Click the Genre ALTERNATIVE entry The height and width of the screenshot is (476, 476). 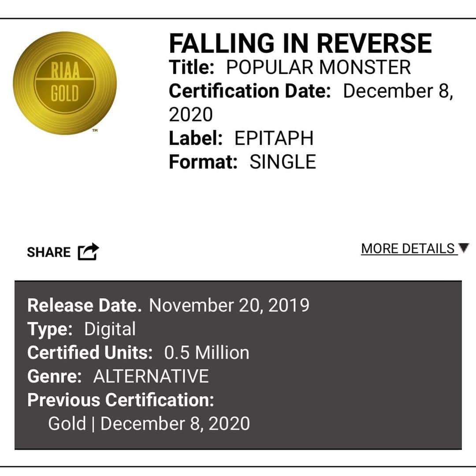point(118,376)
